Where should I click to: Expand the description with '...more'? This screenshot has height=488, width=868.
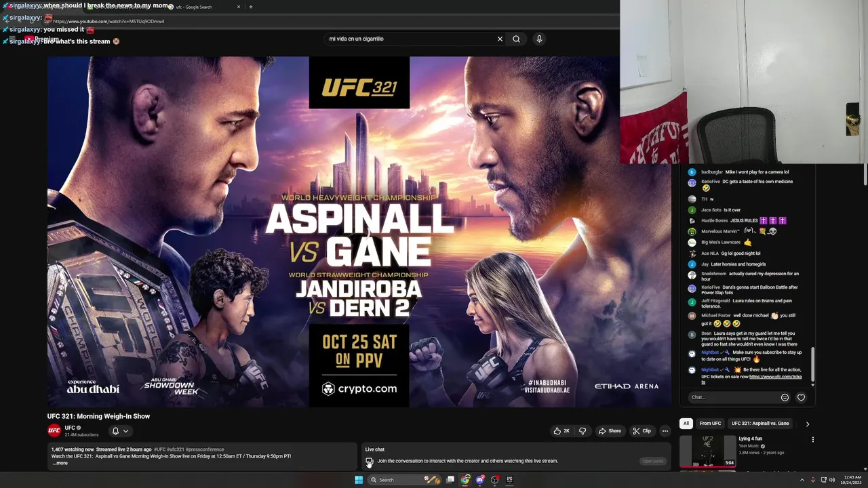(x=60, y=463)
